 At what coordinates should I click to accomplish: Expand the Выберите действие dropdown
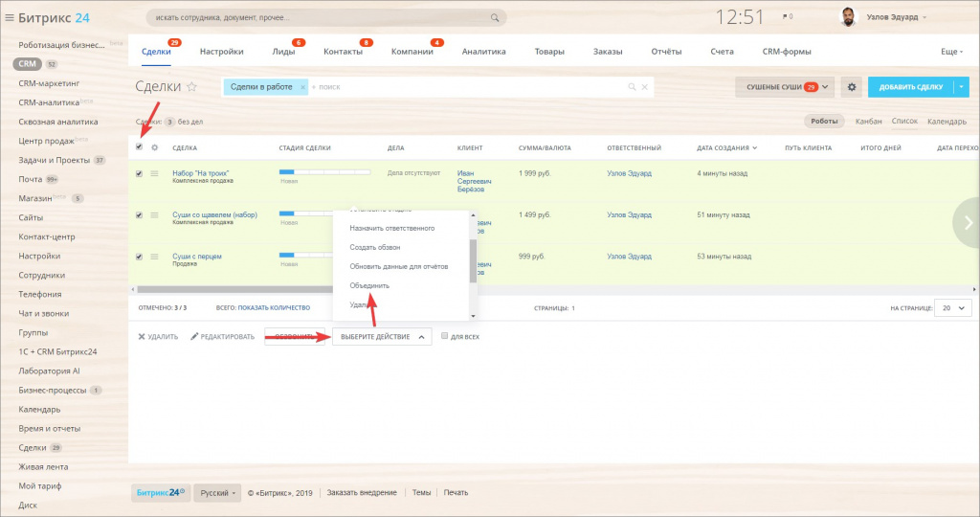[381, 337]
